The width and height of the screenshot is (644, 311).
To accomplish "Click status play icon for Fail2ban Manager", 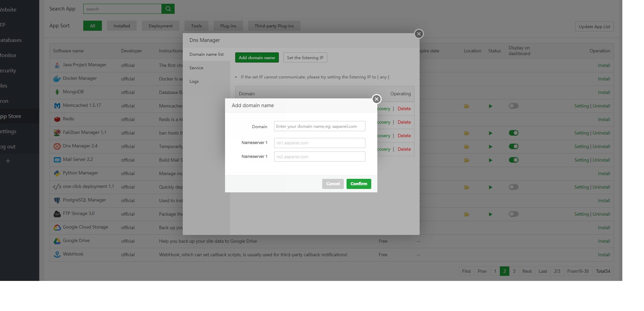I will pos(490,133).
